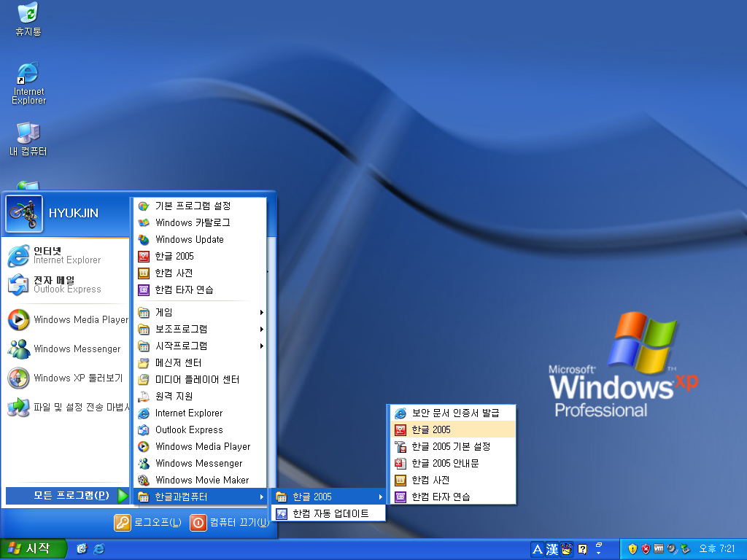Image resolution: width=747 pixels, height=560 pixels.
Task: Click the 컴퓨터 끄기(U) button
Action: coord(230,522)
